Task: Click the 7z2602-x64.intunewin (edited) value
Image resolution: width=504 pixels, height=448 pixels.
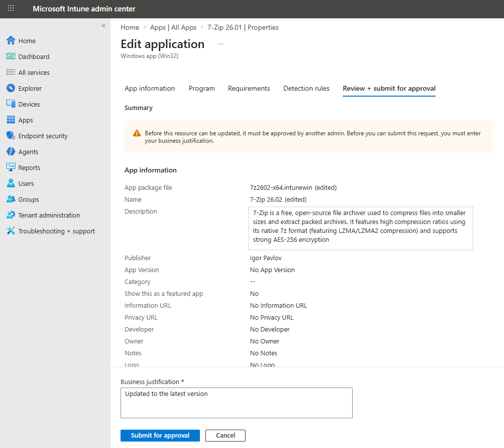Action: 293,187
